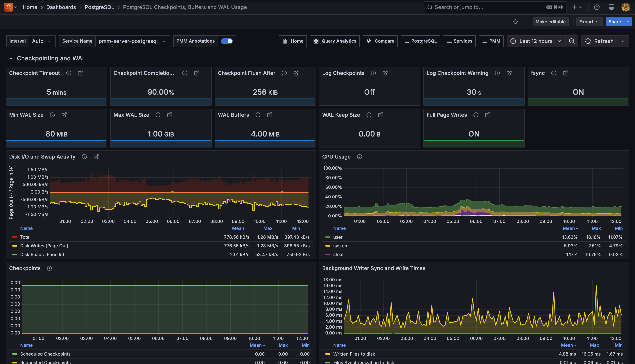Screen dimensions: 635x364
Task: Click the info icon on CPU Usage panel
Action: click(x=359, y=157)
